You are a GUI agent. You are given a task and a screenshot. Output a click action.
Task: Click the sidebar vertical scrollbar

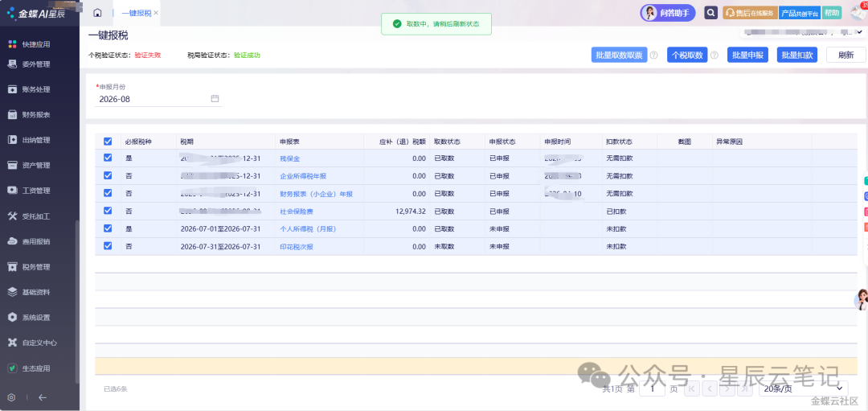(x=77, y=302)
